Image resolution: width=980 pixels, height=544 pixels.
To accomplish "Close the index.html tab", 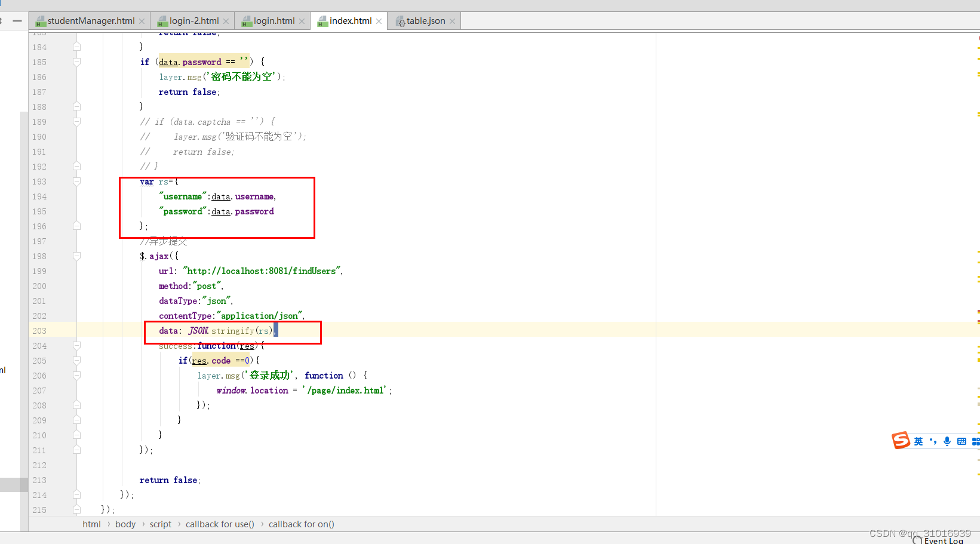I will pos(379,21).
